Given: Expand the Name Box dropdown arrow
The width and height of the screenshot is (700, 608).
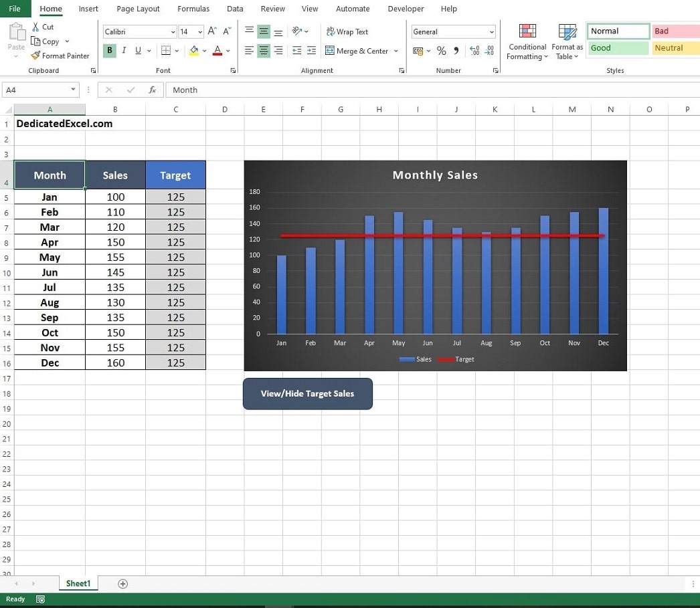Looking at the screenshot, I should (73, 90).
